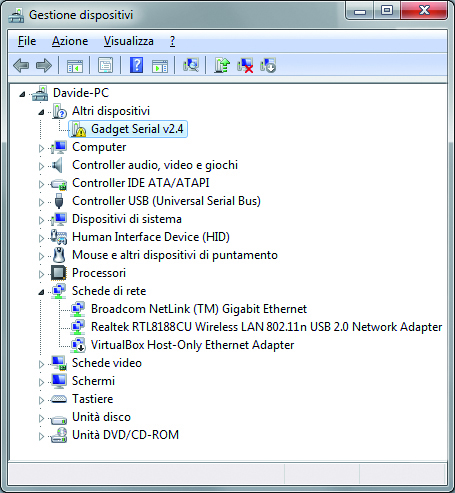Select Broadcom NetLink (TM) Gigabit Ethernet

click(x=199, y=309)
